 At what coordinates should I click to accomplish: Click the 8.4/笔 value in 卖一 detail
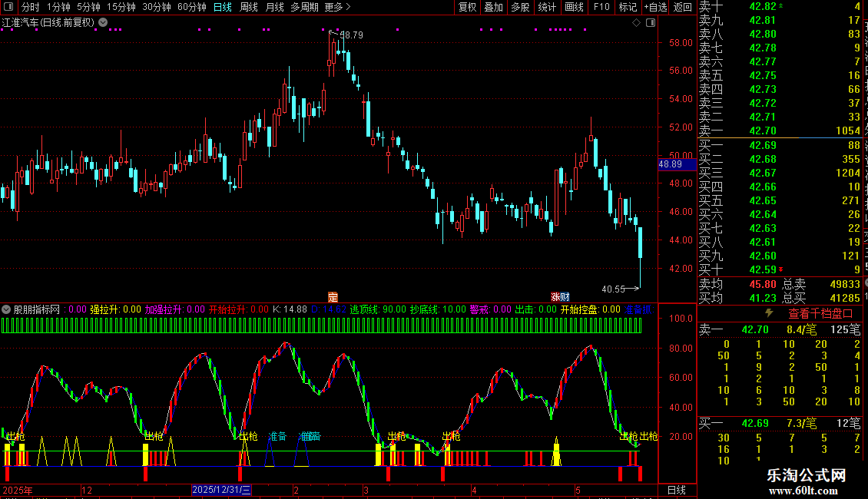[x=801, y=329]
